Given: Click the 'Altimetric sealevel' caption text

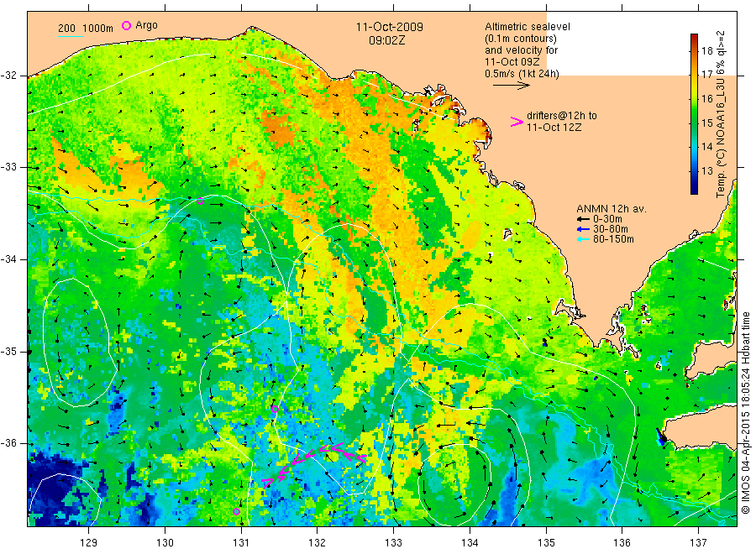Looking at the screenshot, I should tap(527, 27).
